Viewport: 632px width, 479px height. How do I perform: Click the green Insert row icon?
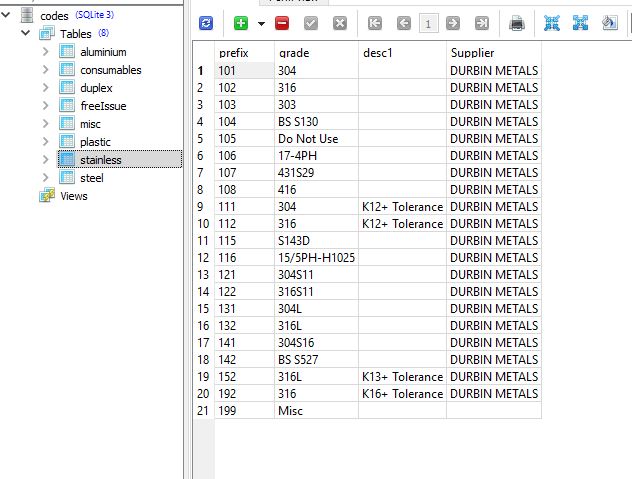click(241, 23)
